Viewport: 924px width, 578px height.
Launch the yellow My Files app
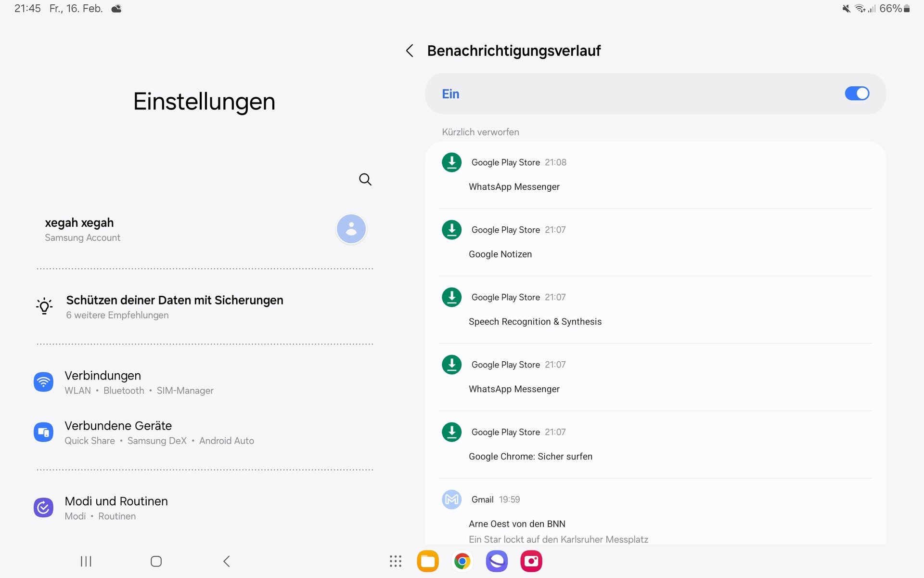click(428, 561)
